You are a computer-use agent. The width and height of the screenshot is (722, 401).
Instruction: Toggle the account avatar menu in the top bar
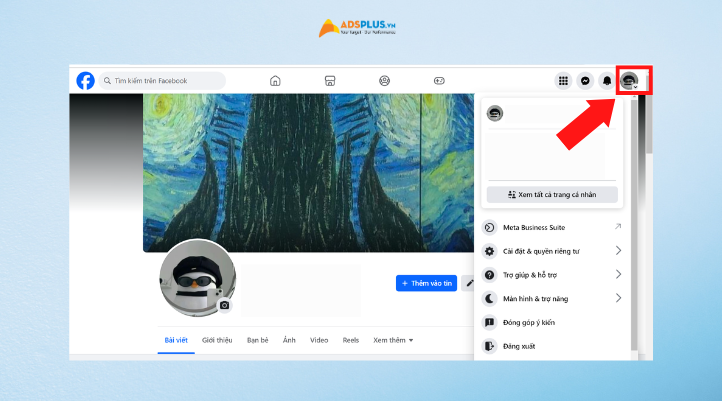(x=629, y=81)
